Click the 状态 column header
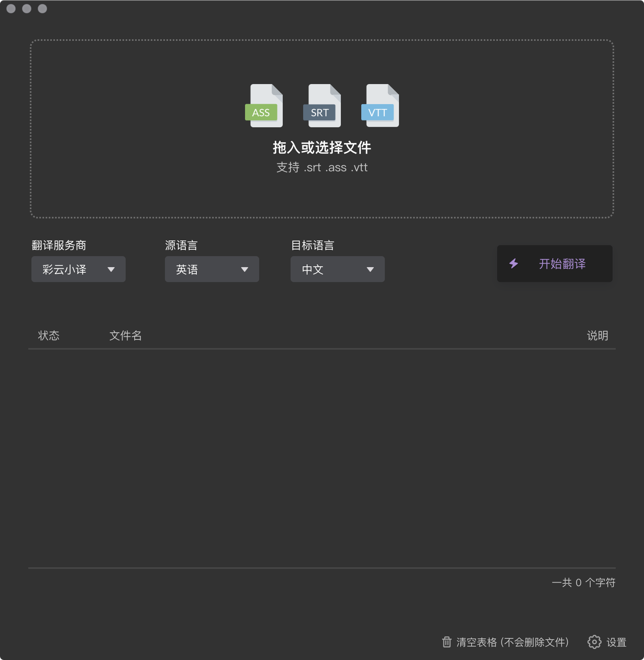The width and height of the screenshot is (644, 660). tap(49, 335)
